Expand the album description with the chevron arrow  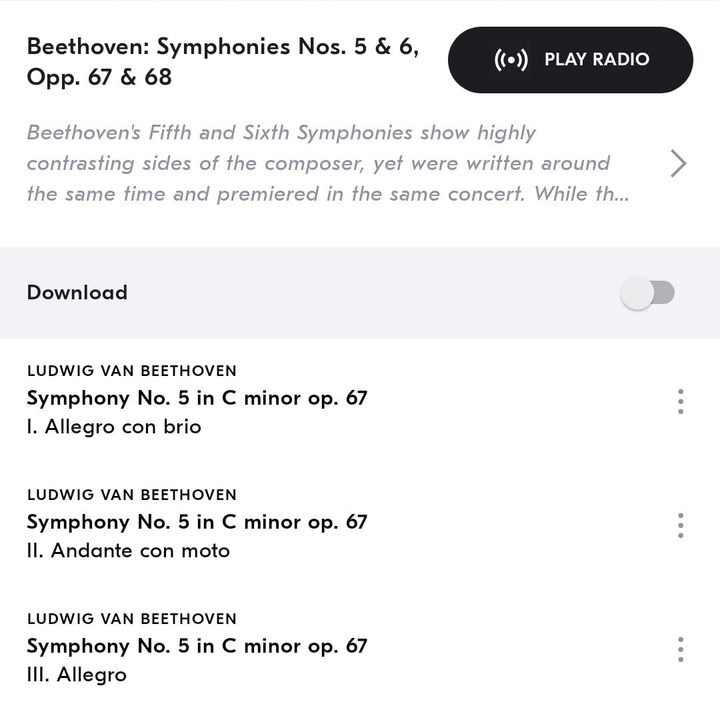(x=678, y=163)
